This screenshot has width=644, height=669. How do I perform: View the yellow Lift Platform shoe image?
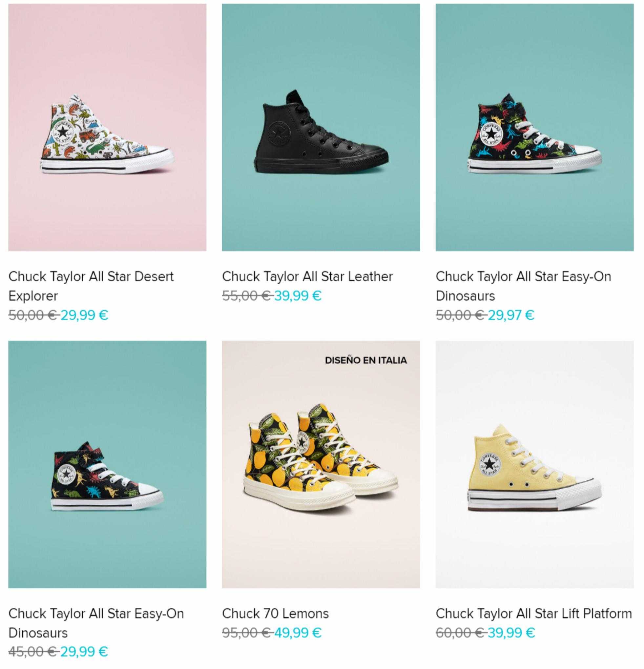[535, 464]
